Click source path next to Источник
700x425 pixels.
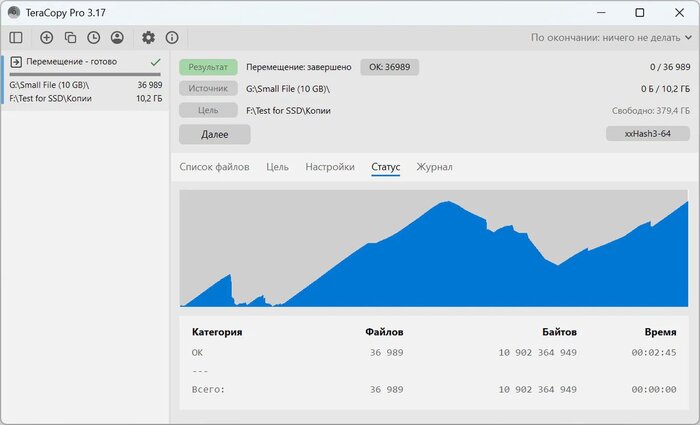pos(288,89)
